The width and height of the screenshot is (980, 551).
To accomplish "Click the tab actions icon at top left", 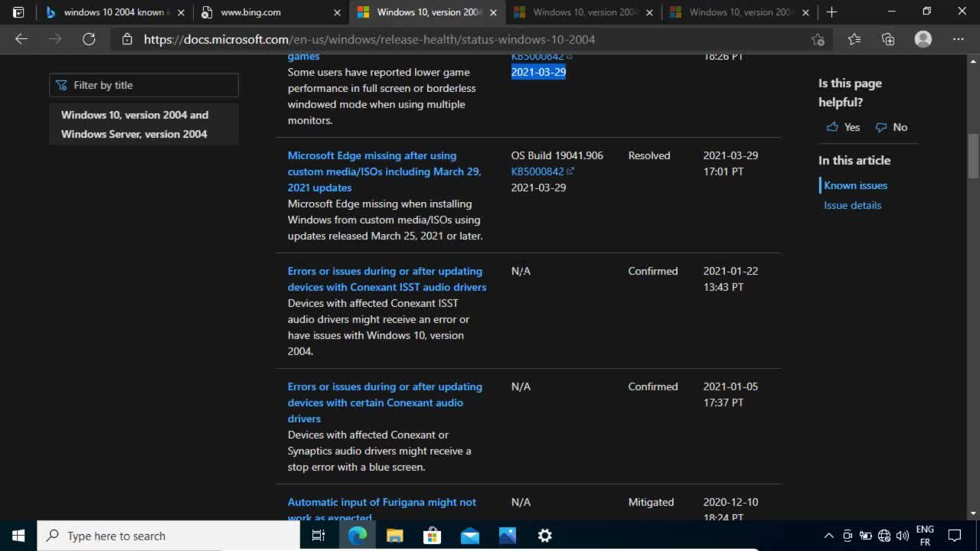I will 17,11.
